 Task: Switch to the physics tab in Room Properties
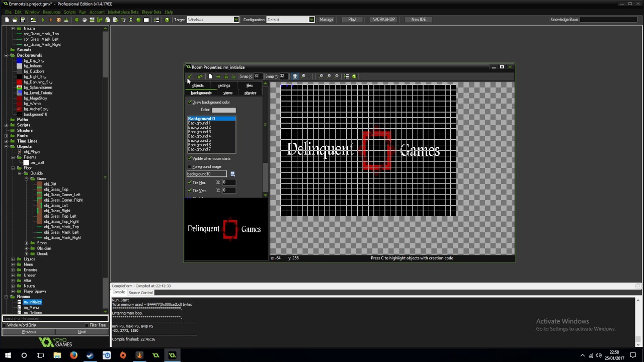point(250,93)
